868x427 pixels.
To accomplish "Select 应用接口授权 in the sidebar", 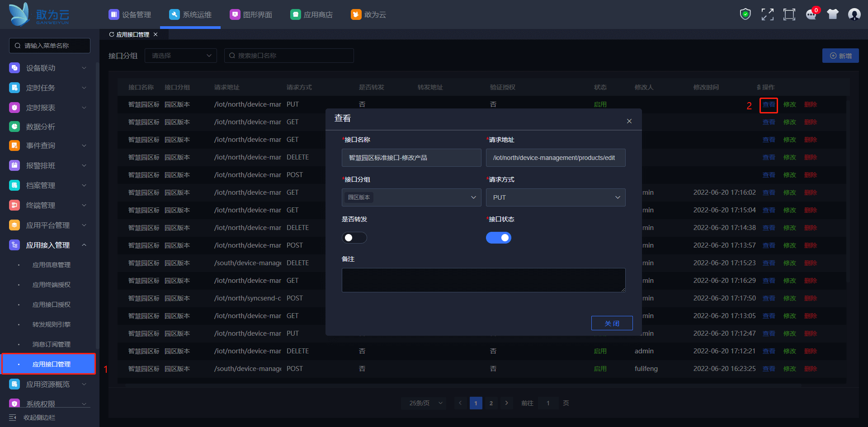I will [x=52, y=305].
